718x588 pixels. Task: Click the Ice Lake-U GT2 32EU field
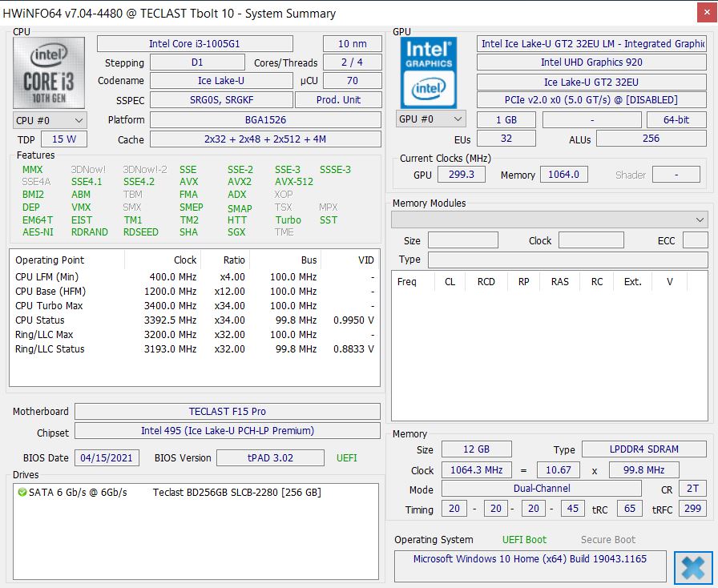pos(591,82)
